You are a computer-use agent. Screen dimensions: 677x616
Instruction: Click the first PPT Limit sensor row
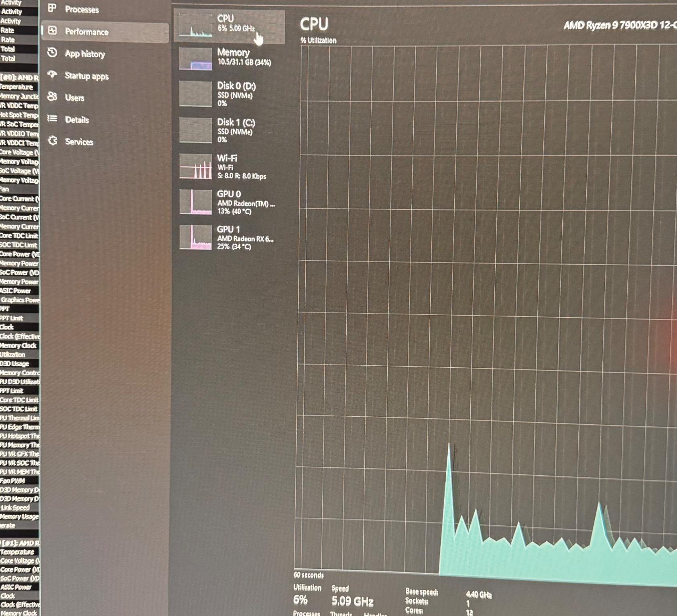[19, 318]
